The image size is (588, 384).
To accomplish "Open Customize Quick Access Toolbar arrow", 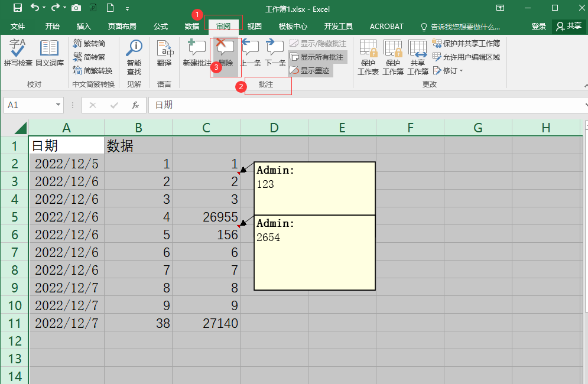I will [128, 8].
